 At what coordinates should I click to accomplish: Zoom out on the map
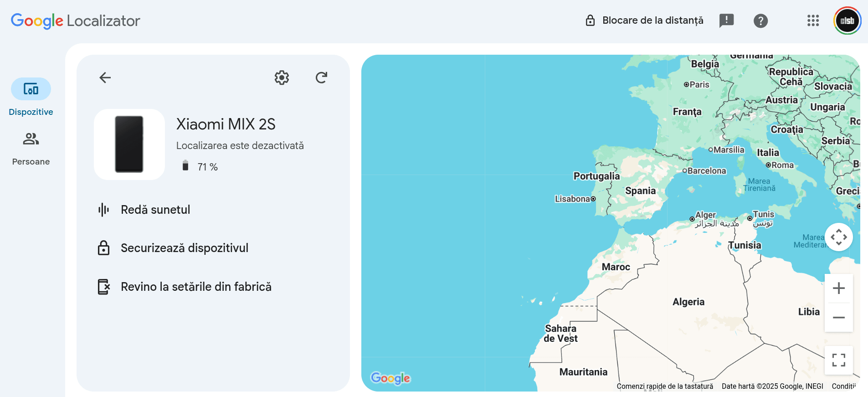tap(838, 317)
